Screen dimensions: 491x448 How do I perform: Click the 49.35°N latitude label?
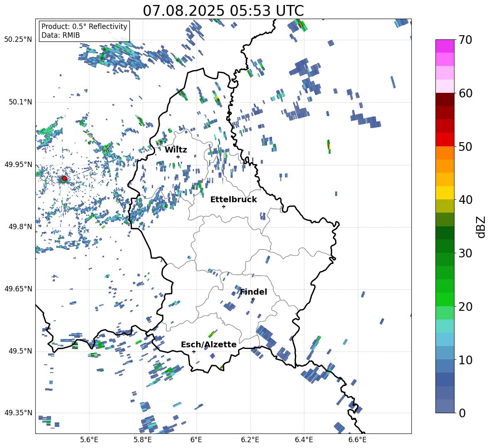[18, 413]
